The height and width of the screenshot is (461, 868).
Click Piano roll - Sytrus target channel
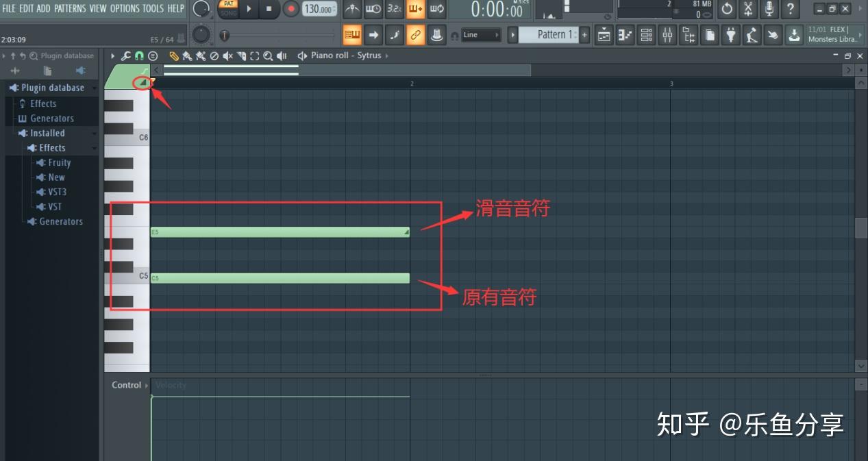(345, 55)
